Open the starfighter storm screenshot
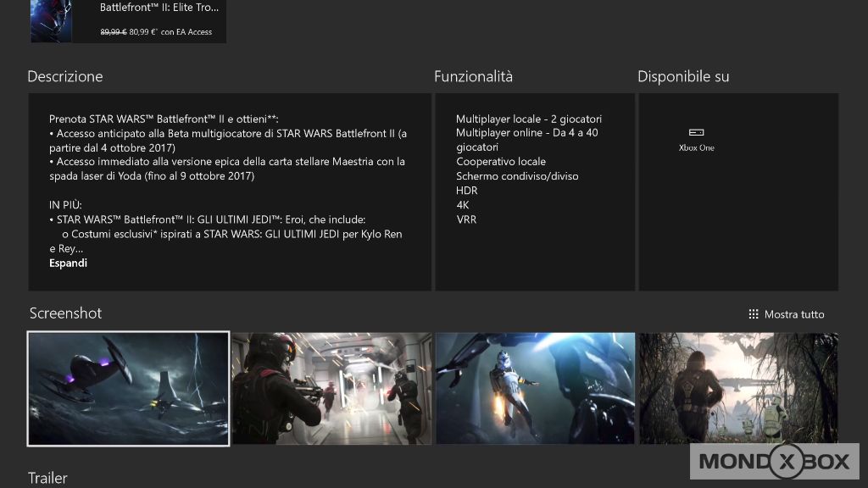Image resolution: width=868 pixels, height=488 pixels. click(x=128, y=388)
